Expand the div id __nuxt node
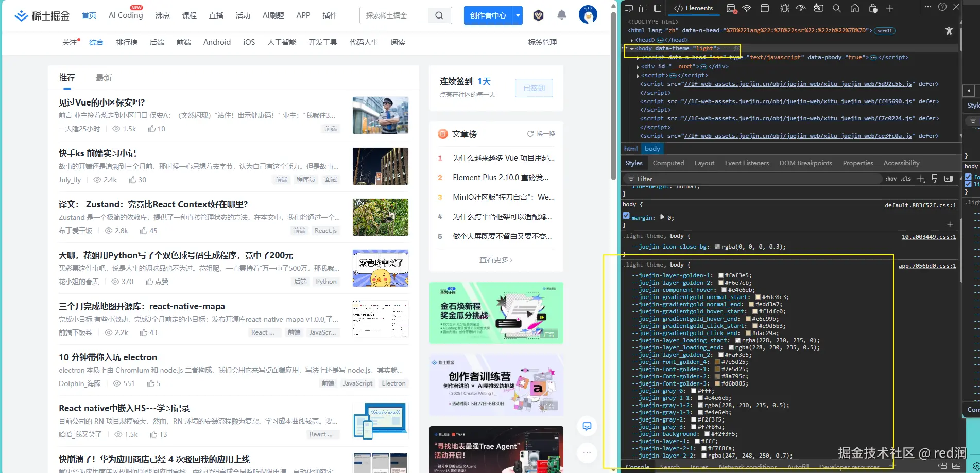 pos(638,67)
